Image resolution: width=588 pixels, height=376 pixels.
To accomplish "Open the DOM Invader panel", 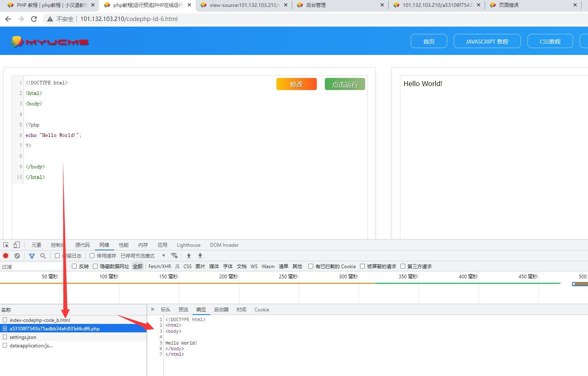I will point(224,245).
